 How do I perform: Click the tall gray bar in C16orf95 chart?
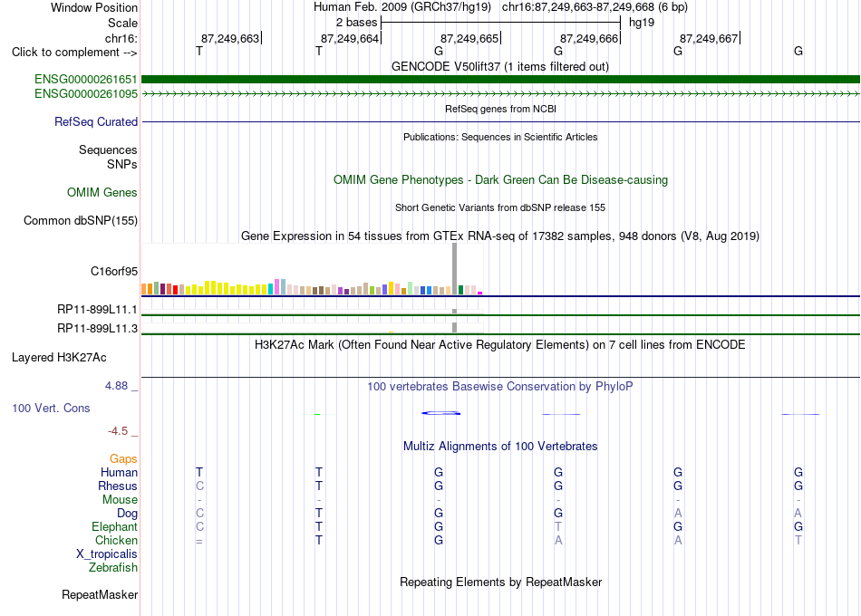[455, 269]
